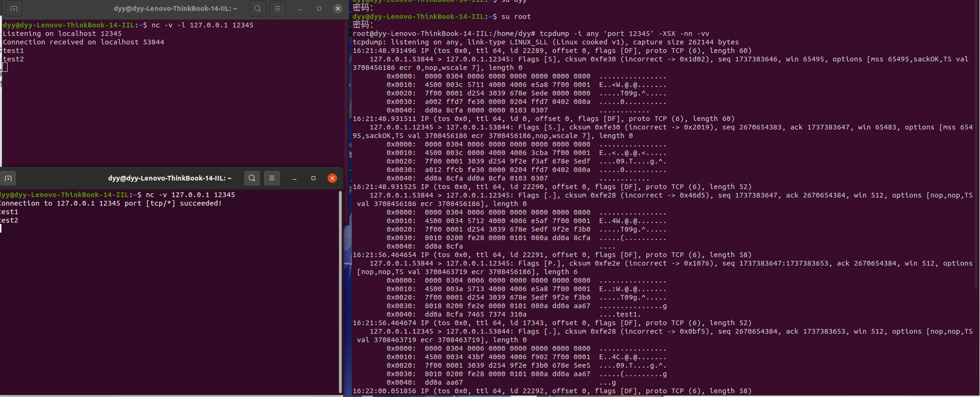Maximize the top nc listener terminal window
This screenshot has height=397, width=980.
tap(319, 9)
